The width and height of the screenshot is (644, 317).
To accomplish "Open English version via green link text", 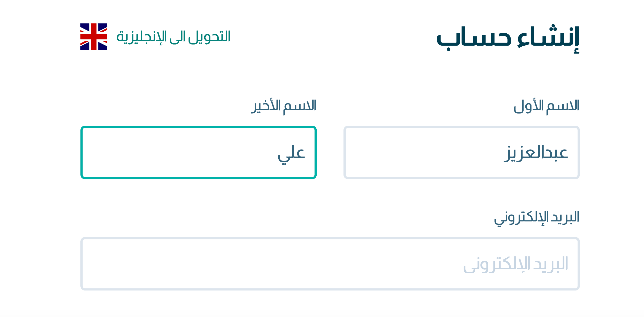I will point(174,37).
